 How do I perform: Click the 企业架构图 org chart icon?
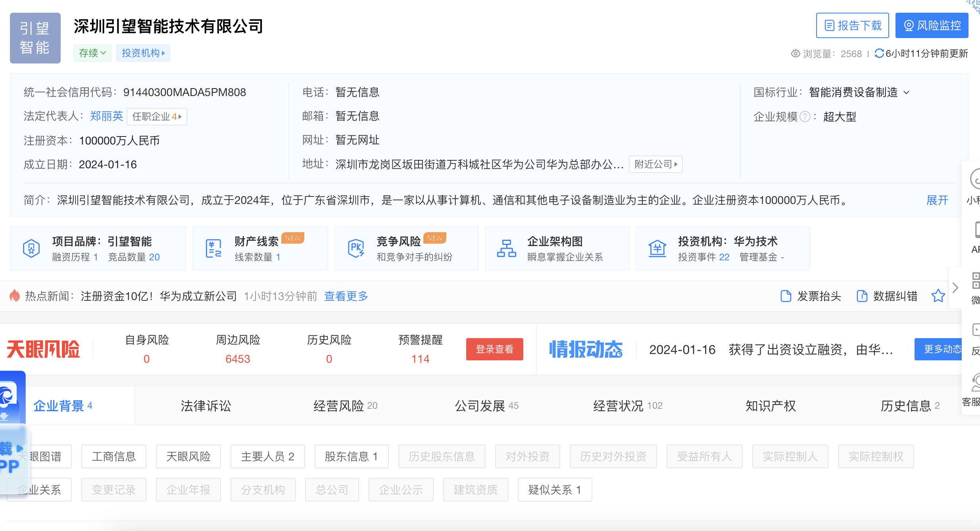[x=507, y=249]
